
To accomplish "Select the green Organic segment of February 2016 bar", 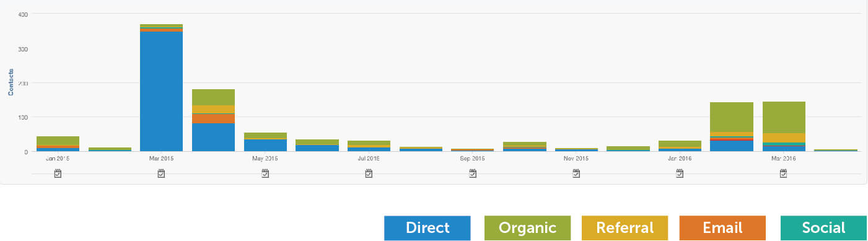I will click(x=732, y=117).
